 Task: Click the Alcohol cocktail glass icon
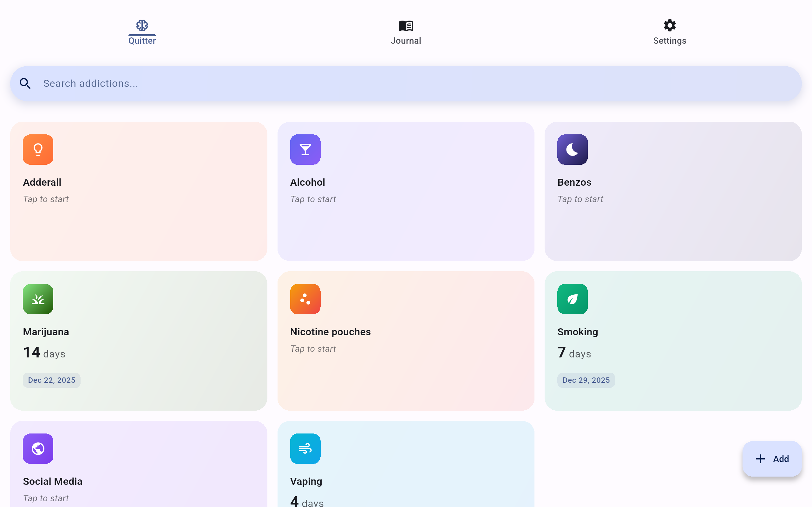(305, 150)
